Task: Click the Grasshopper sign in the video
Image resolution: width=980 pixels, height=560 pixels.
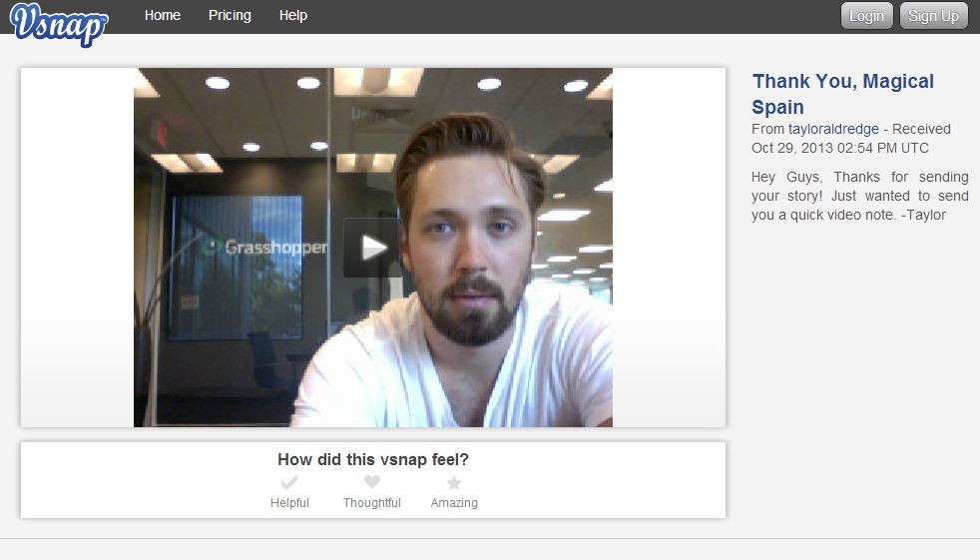Action: (x=267, y=247)
